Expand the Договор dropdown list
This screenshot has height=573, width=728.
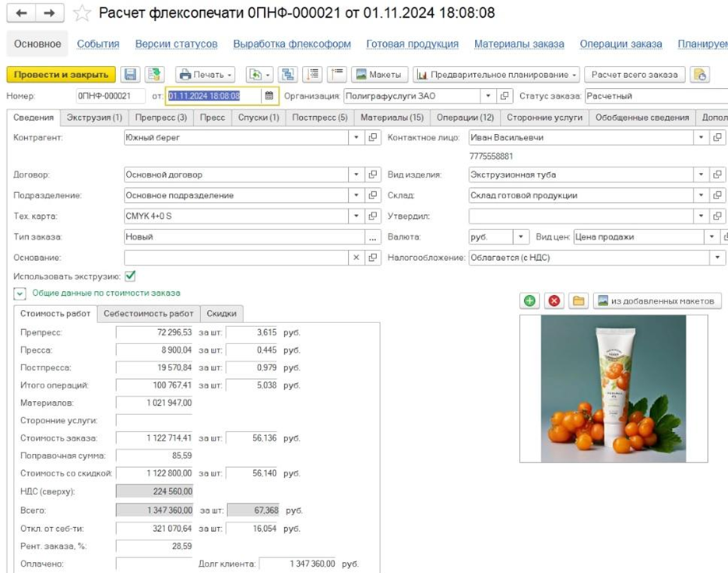coord(357,175)
